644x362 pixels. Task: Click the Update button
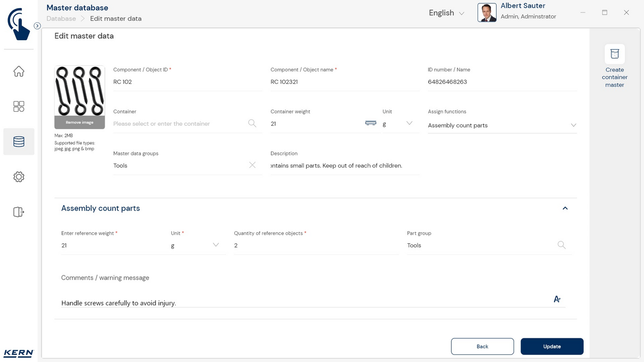coord(552,346)
